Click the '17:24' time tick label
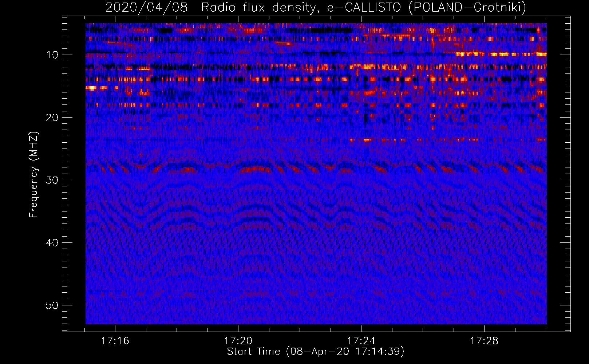Screen dimensions: 589x364 coord(361,341)
